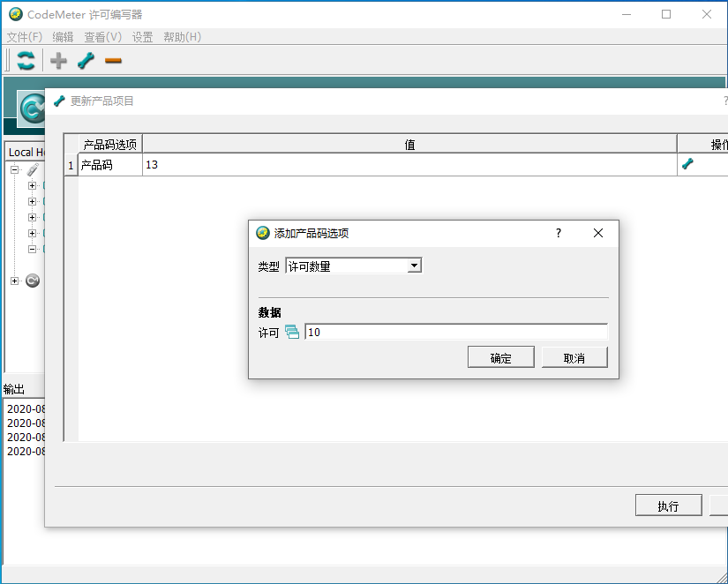This screenshot has width=728, height=584.
Task: Click the 产品码 cell in row 1
Action: [110, 164]
